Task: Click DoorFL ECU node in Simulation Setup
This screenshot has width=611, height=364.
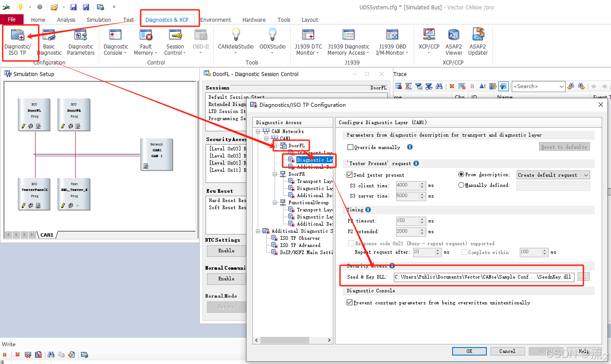Action: pyautogui.click(x=34, y=115)
